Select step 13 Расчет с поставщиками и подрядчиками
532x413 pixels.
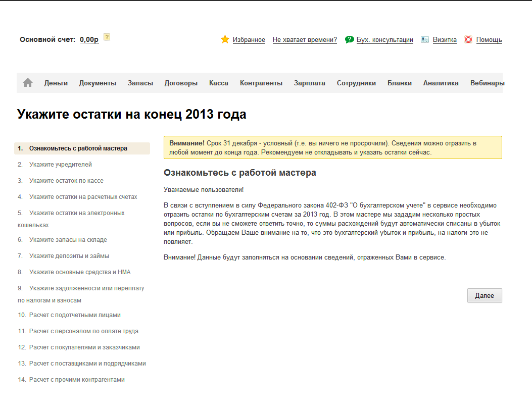coord(82,364)
